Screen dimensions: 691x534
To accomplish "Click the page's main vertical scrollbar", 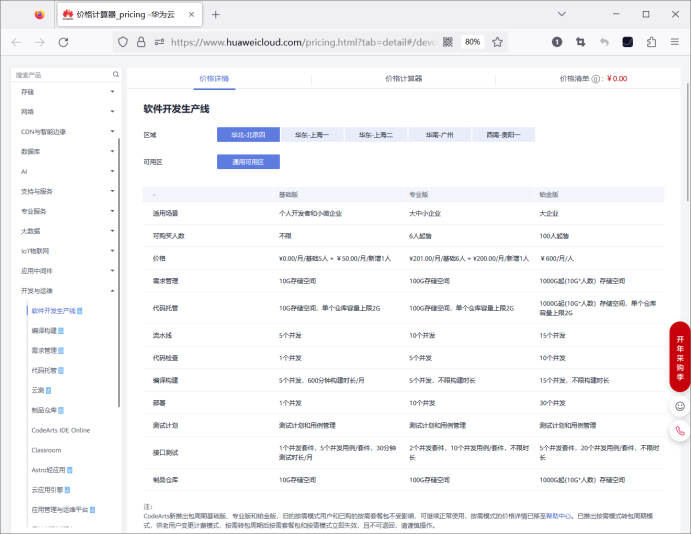I will pos(688,141).
